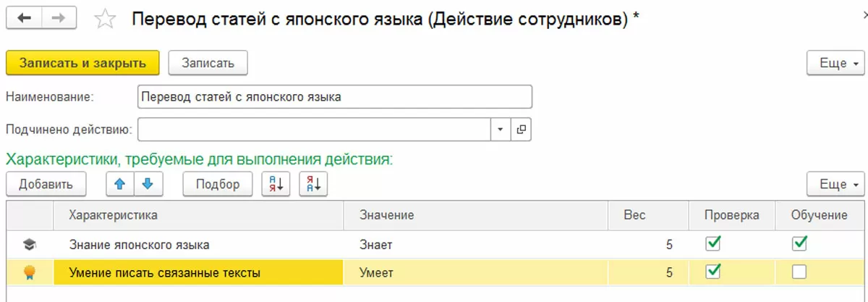
Task: Click the back navigation arrow
Action: coord(23,19)
